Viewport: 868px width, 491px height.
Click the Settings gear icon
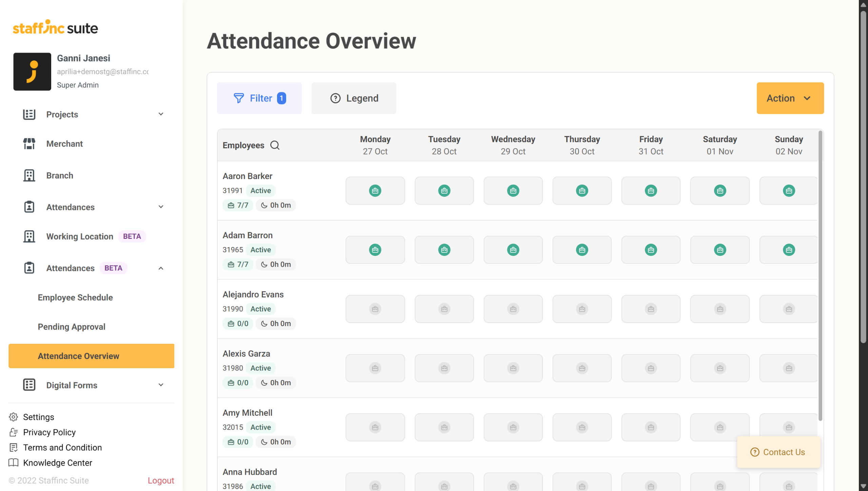point(14,417)
